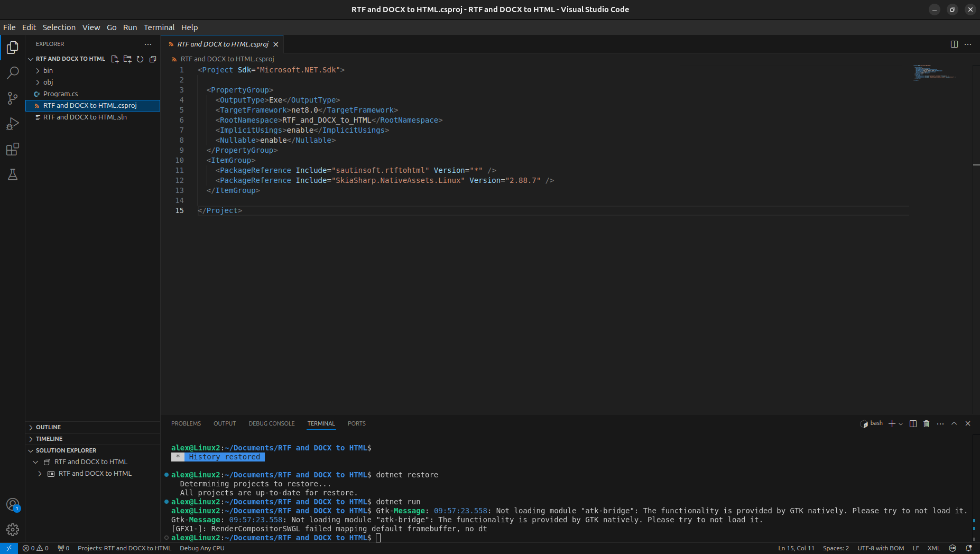Switch to the Problems tab
Viewport: 980px width, 554px height.
pyautogui.click(x=186, y=424)
